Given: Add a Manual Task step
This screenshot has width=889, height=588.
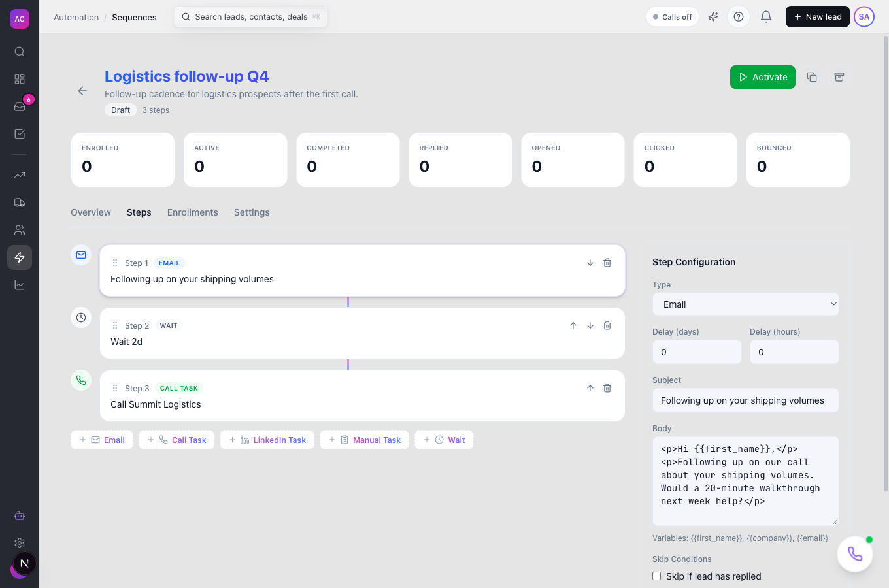Looking at the screenshot, I should pos(365,440).
